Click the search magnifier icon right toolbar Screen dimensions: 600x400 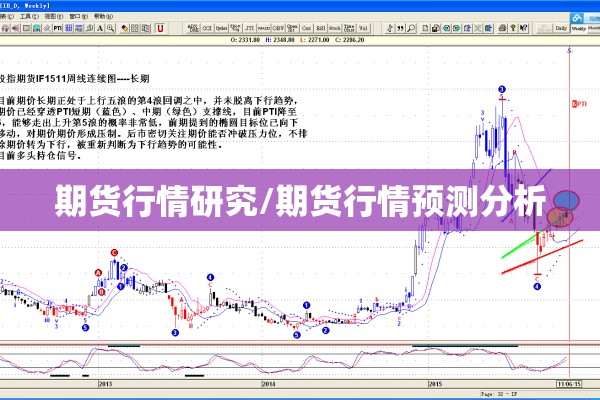tap(411, 28)
